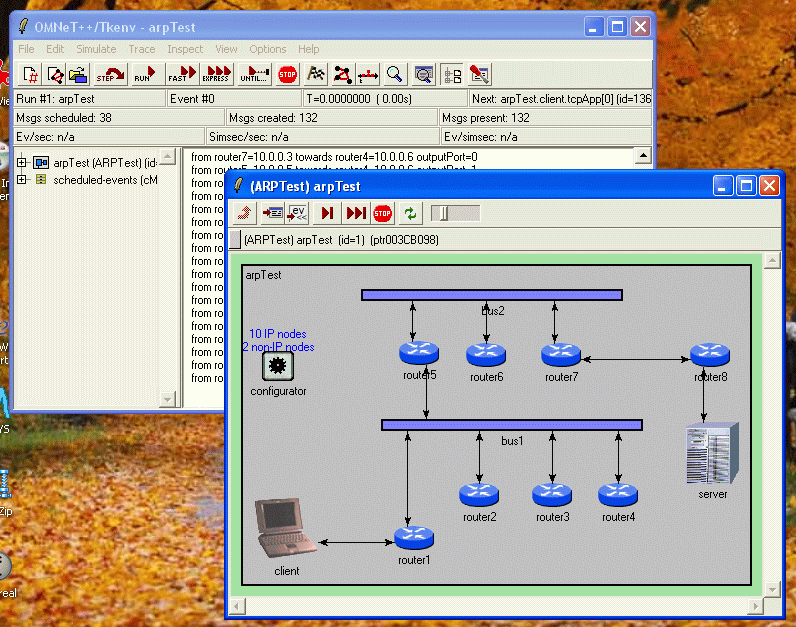
Task: Open the File menu
Action: click(x=26, y=49)
